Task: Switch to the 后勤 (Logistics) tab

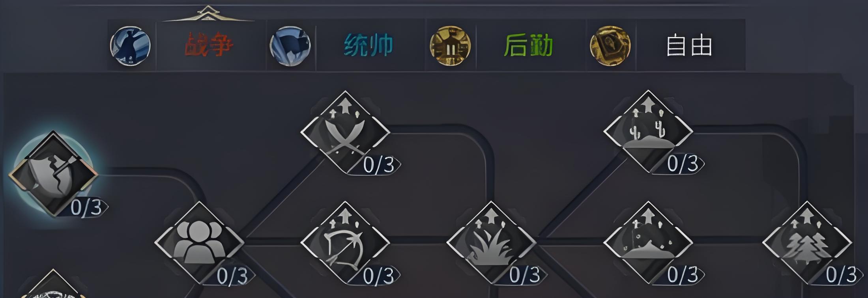Action: point(529,45)
